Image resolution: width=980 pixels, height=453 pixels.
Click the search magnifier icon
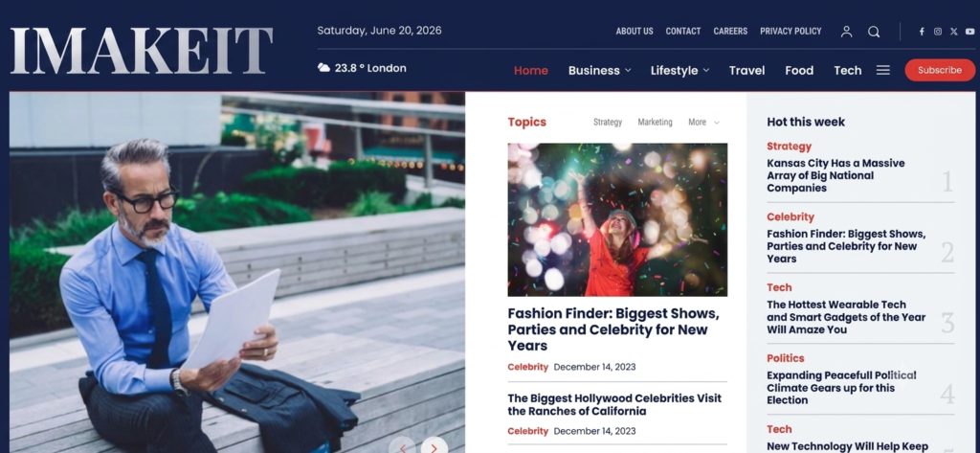coord(874,32)
